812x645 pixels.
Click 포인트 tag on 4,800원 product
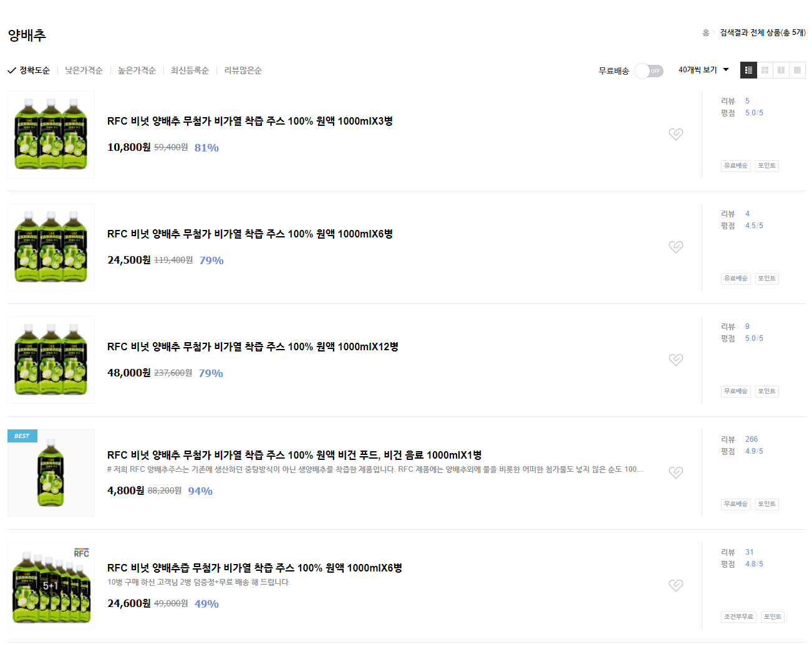[x=767, y=504]
